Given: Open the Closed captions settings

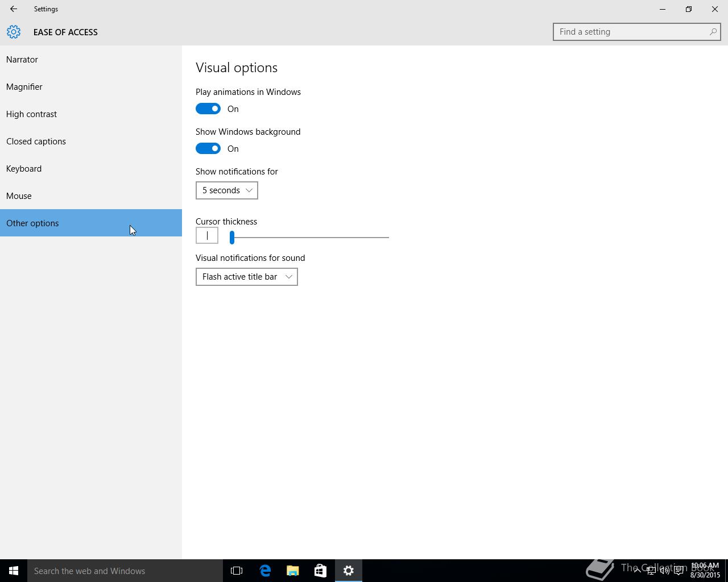Looking at the screenshot, I should tap(36, 142).
